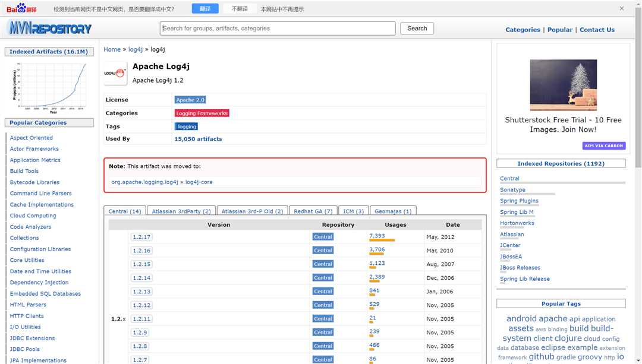Close the Baidu translation bar
The height and width of the screenshot is (364, 642).
tap(622, 8)
